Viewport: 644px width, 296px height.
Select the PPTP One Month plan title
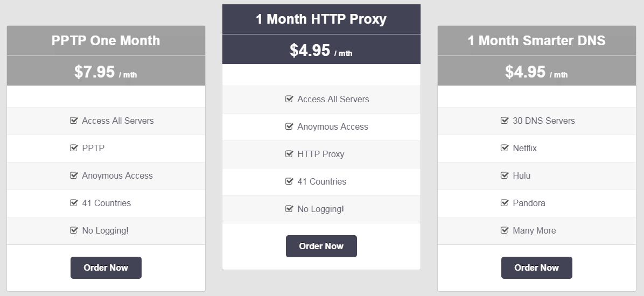[x=106, y=40]
